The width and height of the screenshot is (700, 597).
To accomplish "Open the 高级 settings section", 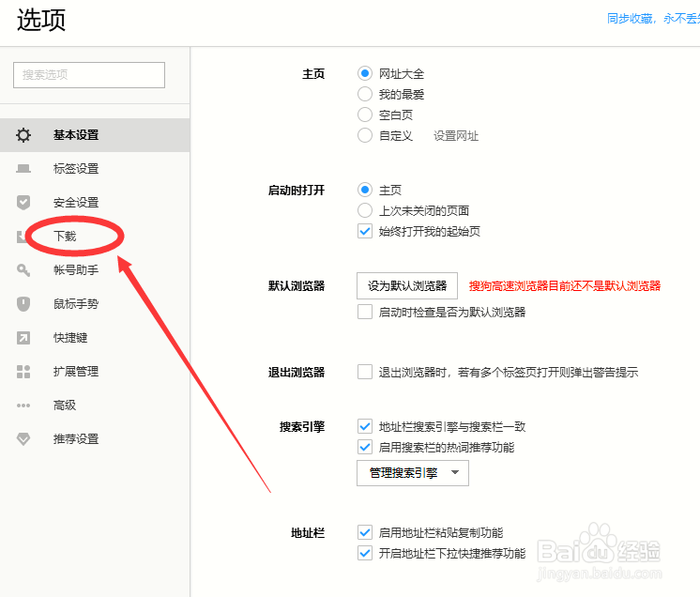I will click(95, 406).
